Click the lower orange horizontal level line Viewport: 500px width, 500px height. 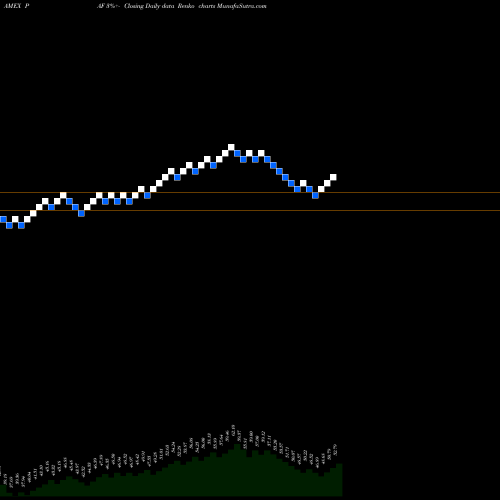pos(250,211)
